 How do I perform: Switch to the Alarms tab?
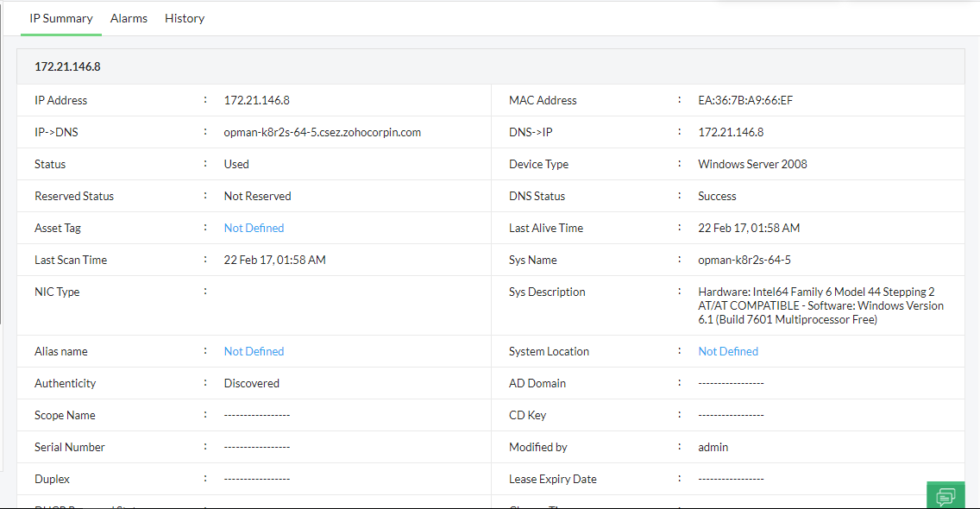pyautogui.click(x=129, y=18)
